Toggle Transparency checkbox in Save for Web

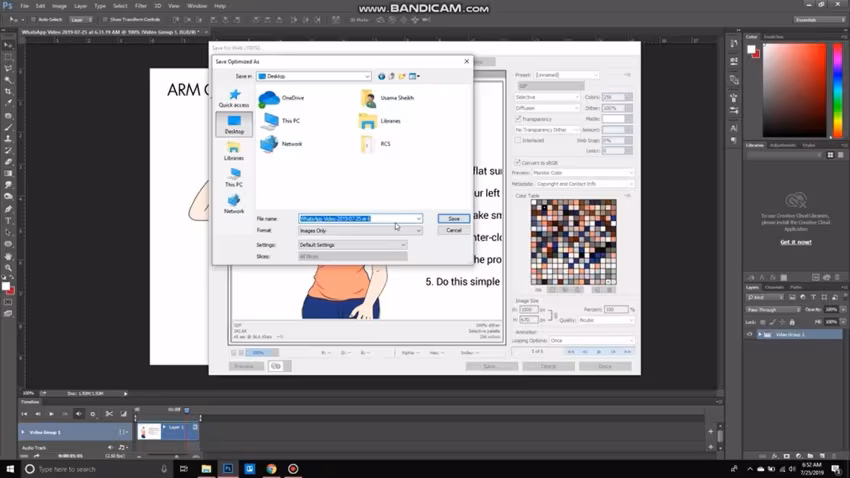518,119
